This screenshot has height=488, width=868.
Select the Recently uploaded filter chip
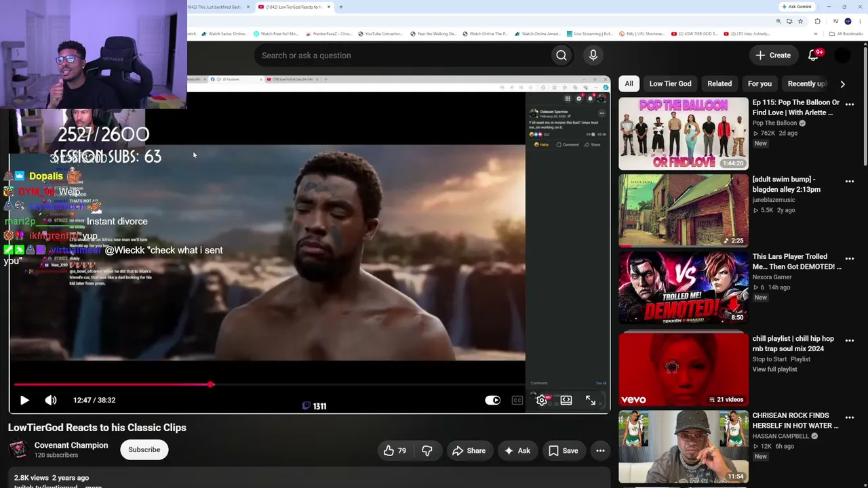tap(806, 83)
